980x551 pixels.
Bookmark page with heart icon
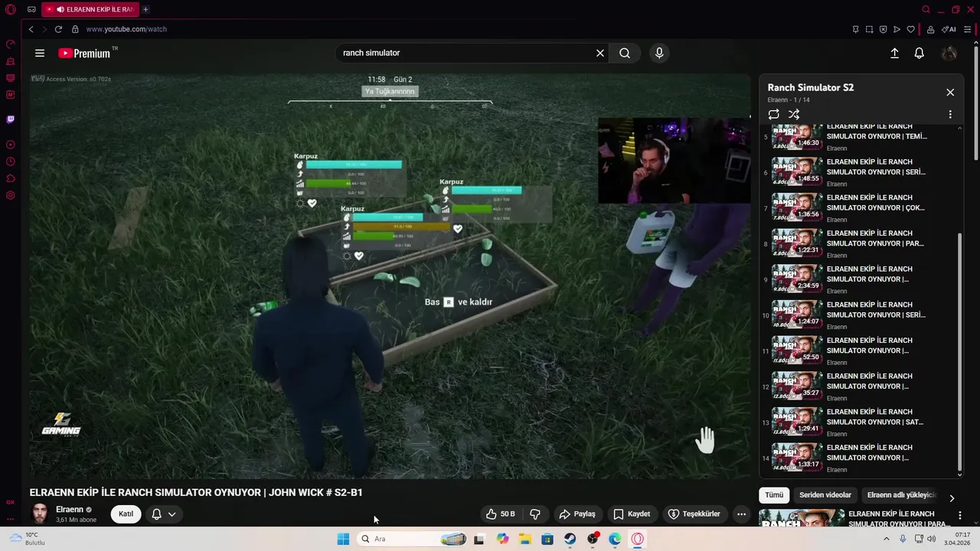(910, 29)
